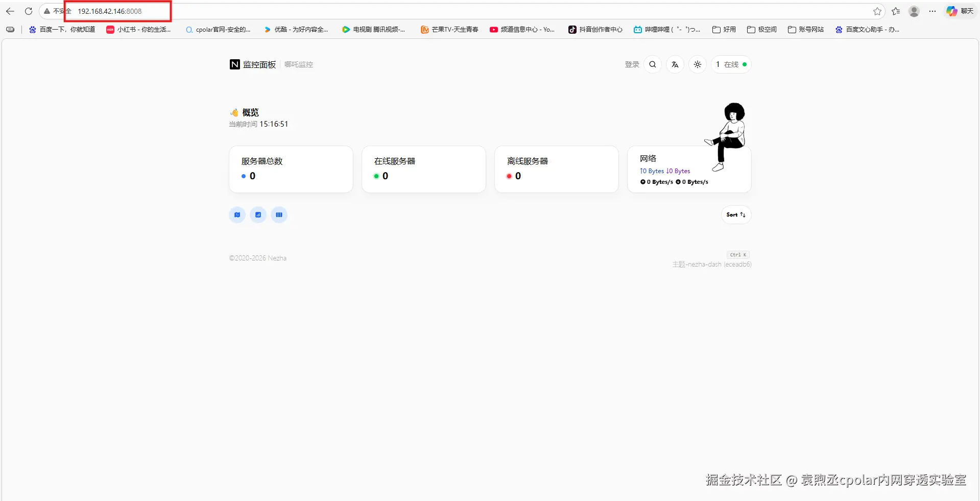This screenshot has width=980, height=501.
Task: Open the Sort dropdown
Action: tap(736, 215)
